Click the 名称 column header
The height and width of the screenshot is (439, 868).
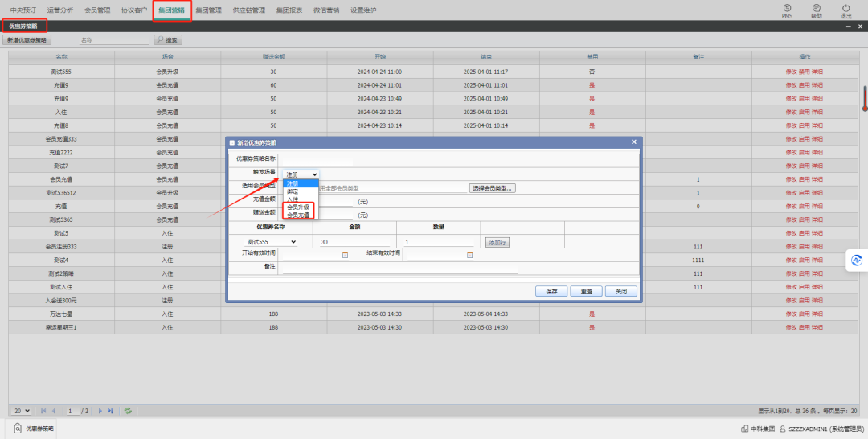pyautogui.click(x=61, y=57)
